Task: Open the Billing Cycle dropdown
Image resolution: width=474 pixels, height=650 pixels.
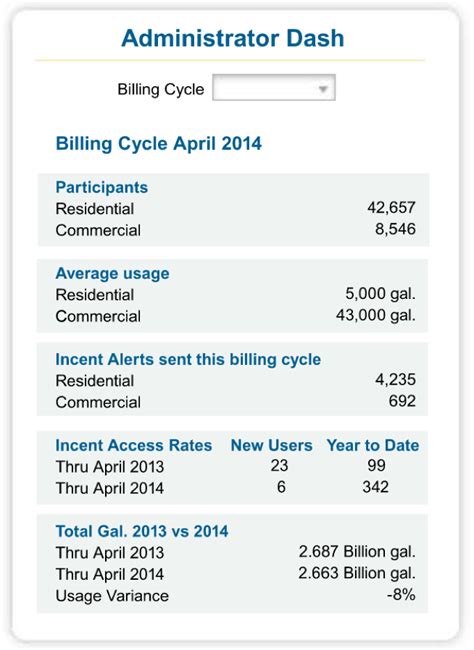Action: point(274,87)
